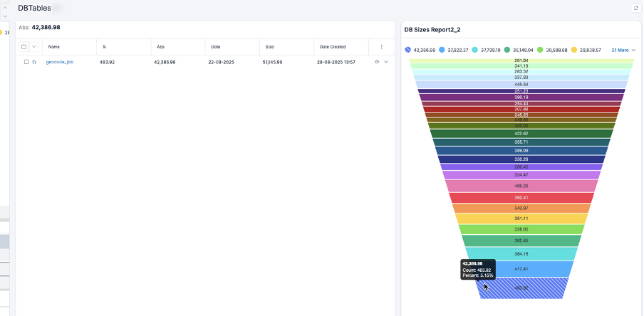Image resolution: width=644 pixels, height=316 pixels.
Task: Select funnel segment labeled 489.26
Action: pos(521,186)
